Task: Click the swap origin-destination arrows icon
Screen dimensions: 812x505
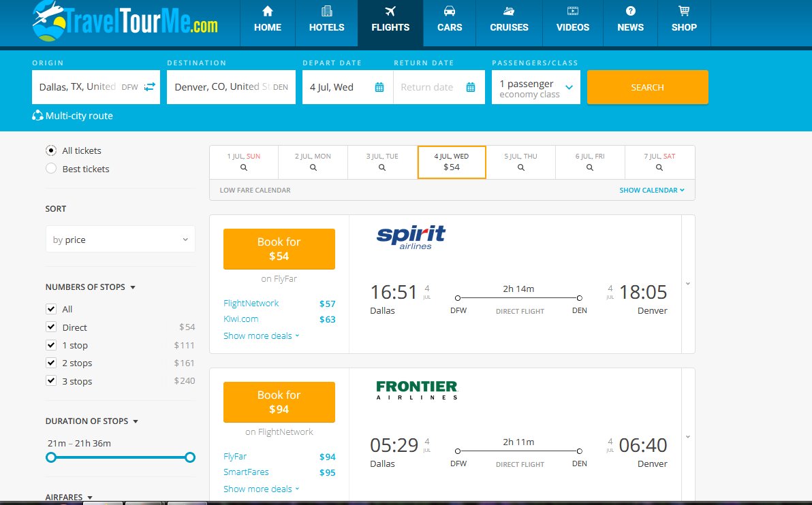Action: 150,87
